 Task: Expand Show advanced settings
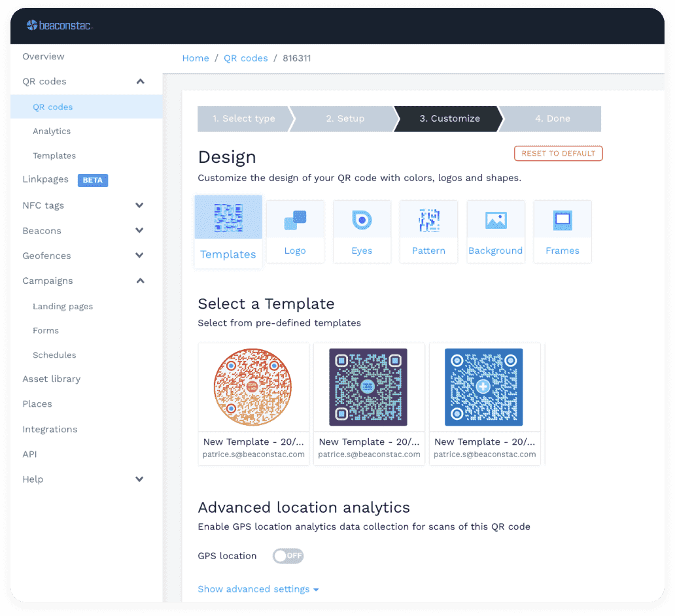pos(258,589)
